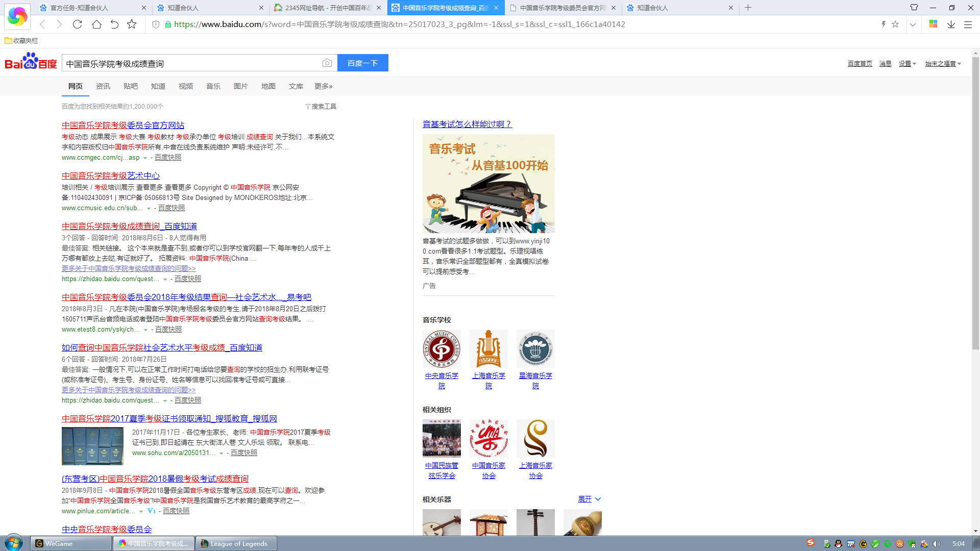
Task: Click the undo/restore closed tab icon
Action: (114, 24)
